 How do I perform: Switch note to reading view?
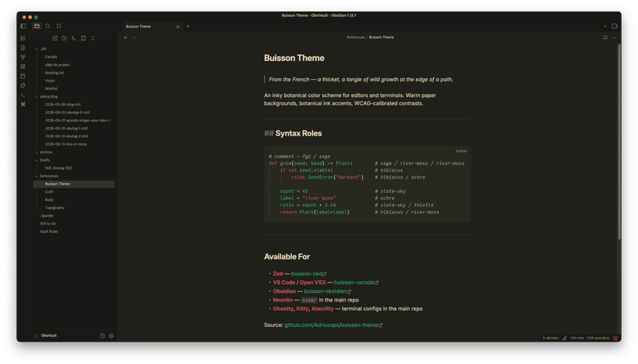pos(606,38)
